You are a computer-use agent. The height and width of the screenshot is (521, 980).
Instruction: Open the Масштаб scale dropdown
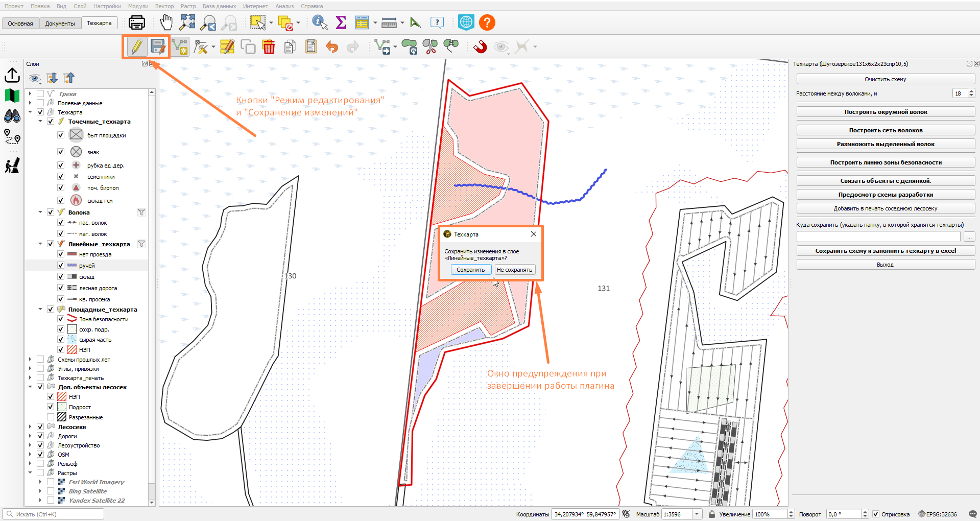click(697, 514)
